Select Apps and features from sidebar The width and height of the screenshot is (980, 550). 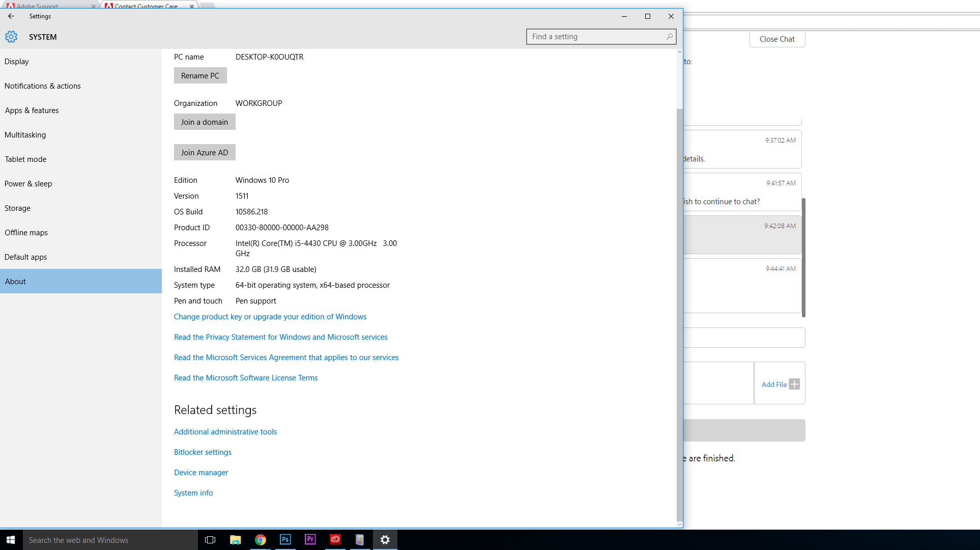pos(32,110)
